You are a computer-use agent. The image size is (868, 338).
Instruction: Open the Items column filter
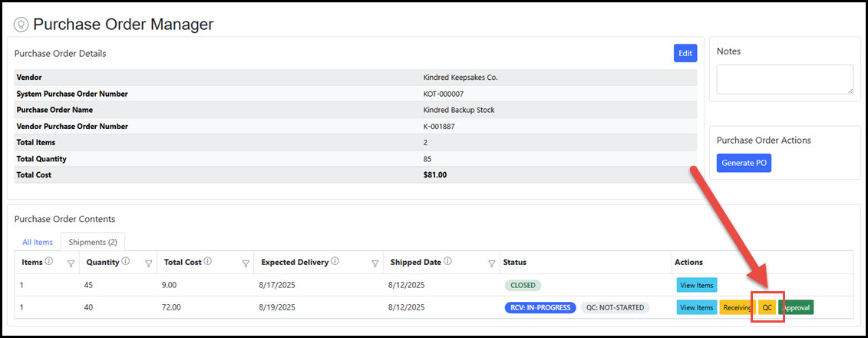(x=71, y=263)
